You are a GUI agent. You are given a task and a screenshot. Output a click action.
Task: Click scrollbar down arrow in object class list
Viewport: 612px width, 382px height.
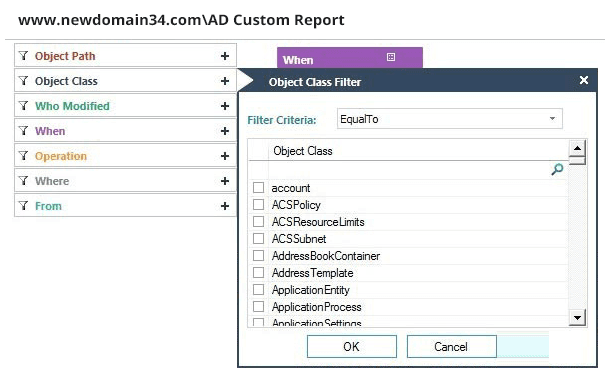tap(577, 317)
